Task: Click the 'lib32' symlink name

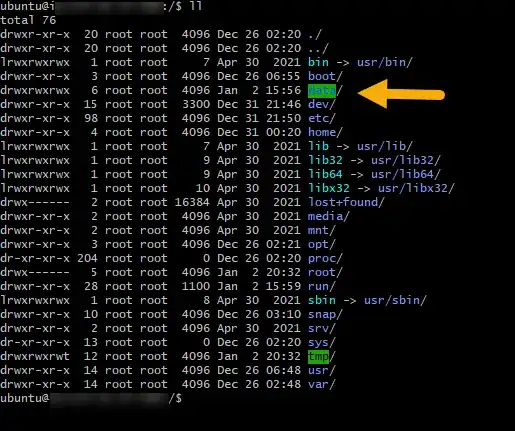Action: (325, 160)
